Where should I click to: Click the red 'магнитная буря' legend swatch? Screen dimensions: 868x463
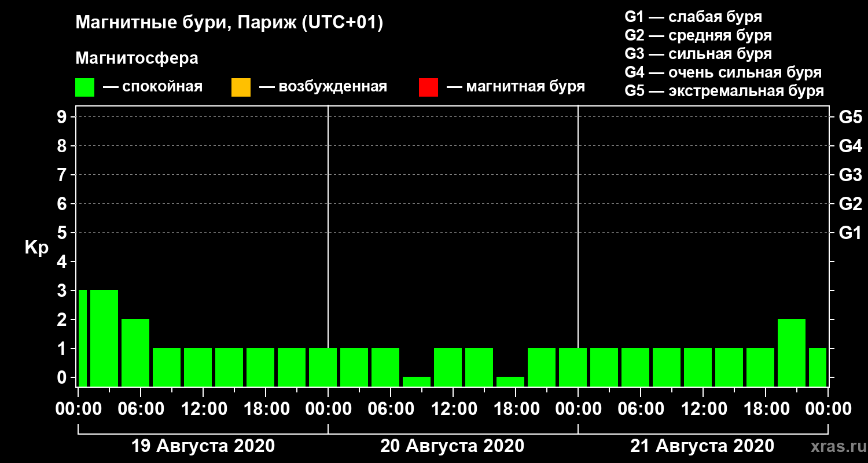pos(428,87)
